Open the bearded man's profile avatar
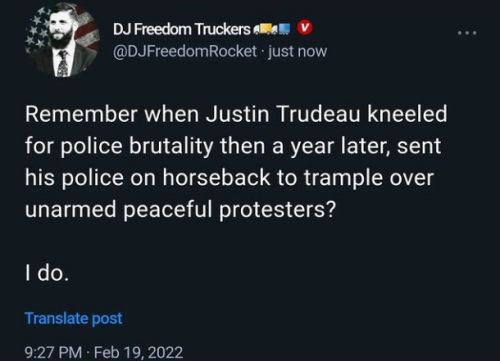 62,40
